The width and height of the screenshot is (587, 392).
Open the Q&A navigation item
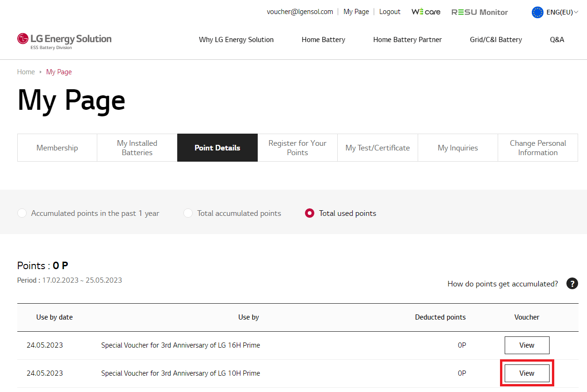pos(557,40)
